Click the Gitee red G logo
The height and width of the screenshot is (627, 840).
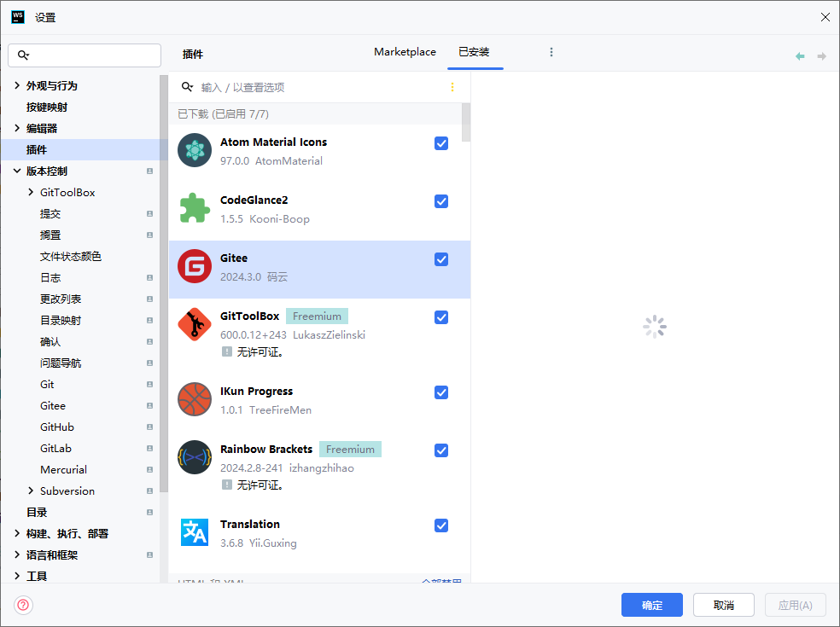pyautogui.click(x=195, y=266)
